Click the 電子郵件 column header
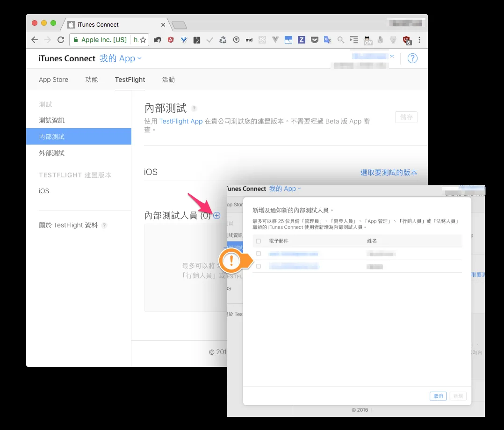Image resolution: width=504 pixels, height=430 pixels. coord(279,241)
